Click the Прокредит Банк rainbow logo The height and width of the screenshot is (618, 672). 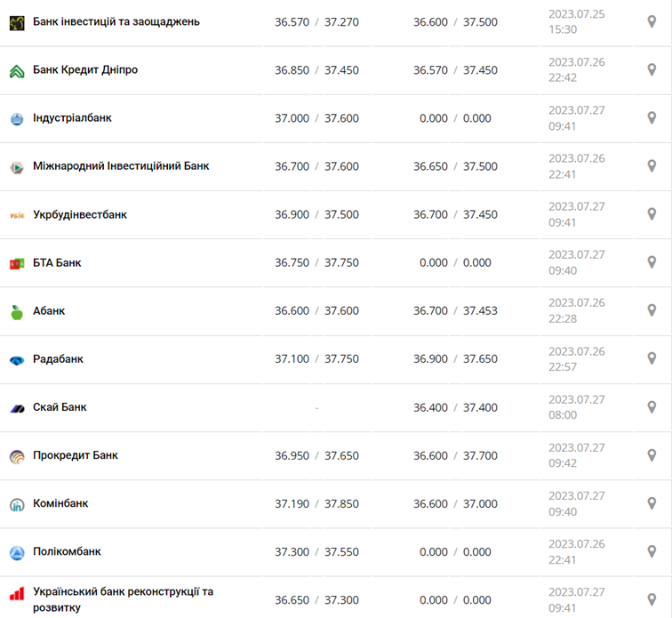(x=17, y=456)
